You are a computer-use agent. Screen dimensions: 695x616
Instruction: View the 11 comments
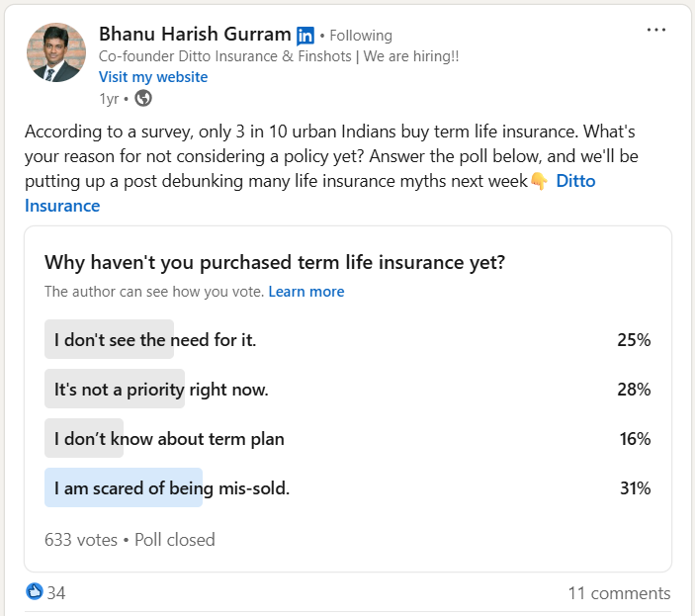619,593
